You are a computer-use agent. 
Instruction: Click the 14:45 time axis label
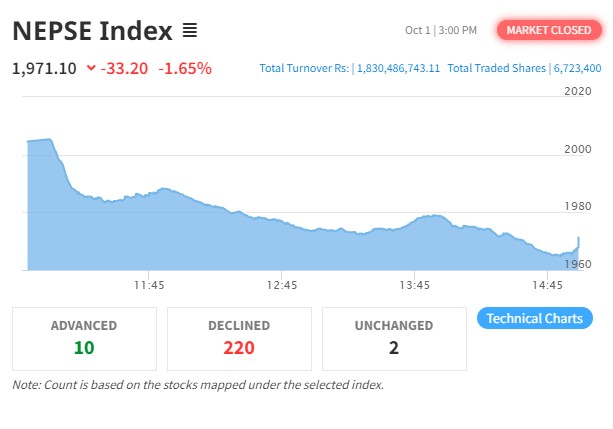(x=548, y=286)
